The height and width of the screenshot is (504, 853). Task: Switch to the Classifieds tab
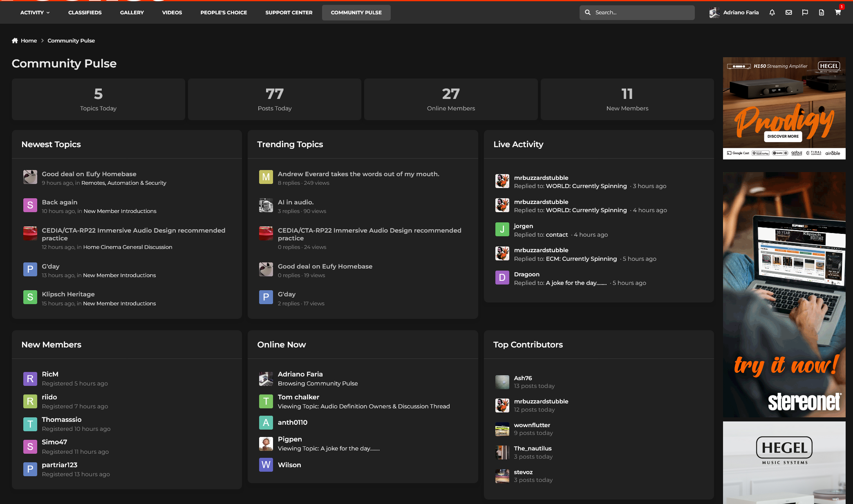[x=85, y=13]
